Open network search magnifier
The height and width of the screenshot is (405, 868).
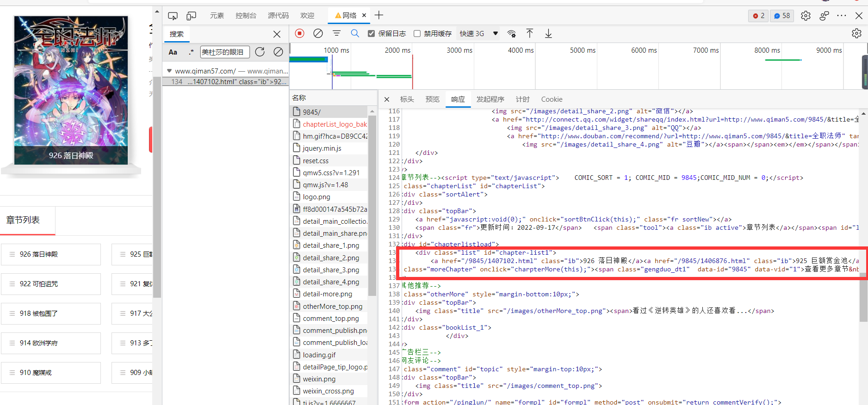(355, 33)
